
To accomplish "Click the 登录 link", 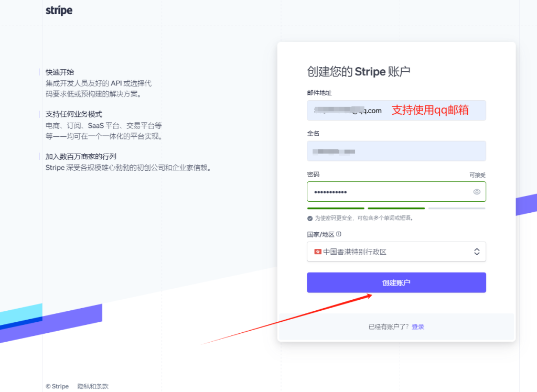I will pyautogui.click(x=418, y=326).
